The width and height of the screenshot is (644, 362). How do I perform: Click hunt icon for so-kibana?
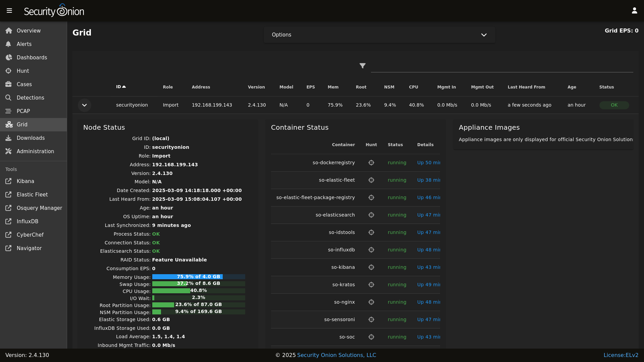coord(371,267)
